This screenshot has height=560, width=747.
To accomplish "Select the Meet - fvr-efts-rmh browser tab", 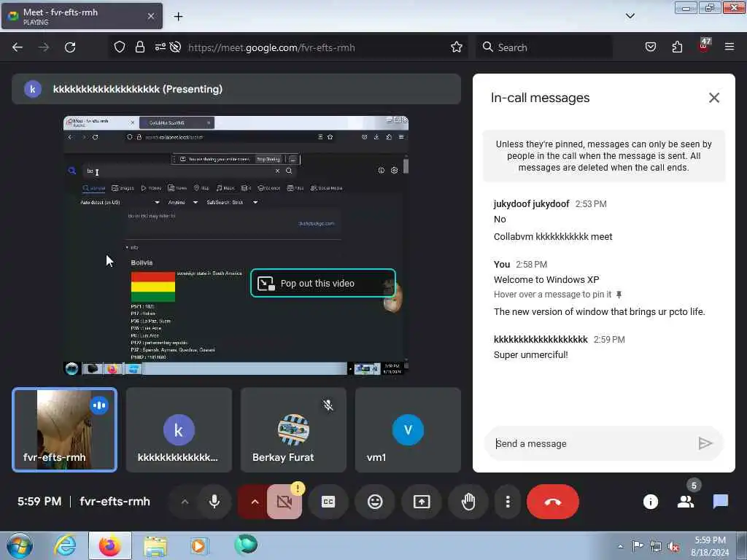I will point(82,16).
